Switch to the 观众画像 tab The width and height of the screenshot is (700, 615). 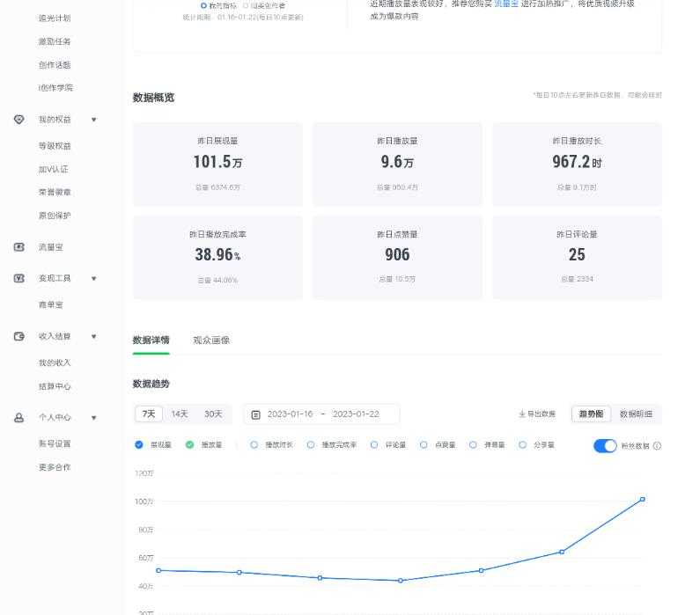pyautogui.click(x=211, y=340)
